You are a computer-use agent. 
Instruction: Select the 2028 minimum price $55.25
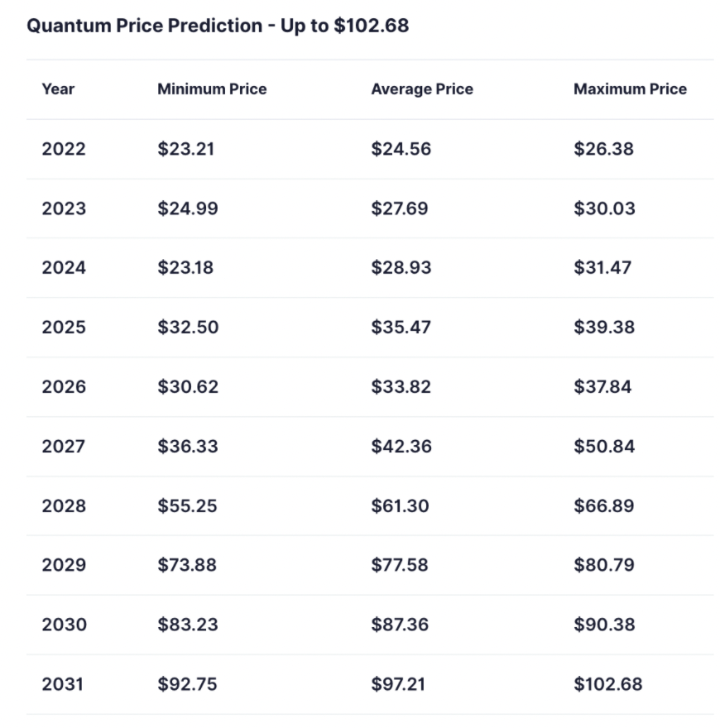[x=188, y=506]
